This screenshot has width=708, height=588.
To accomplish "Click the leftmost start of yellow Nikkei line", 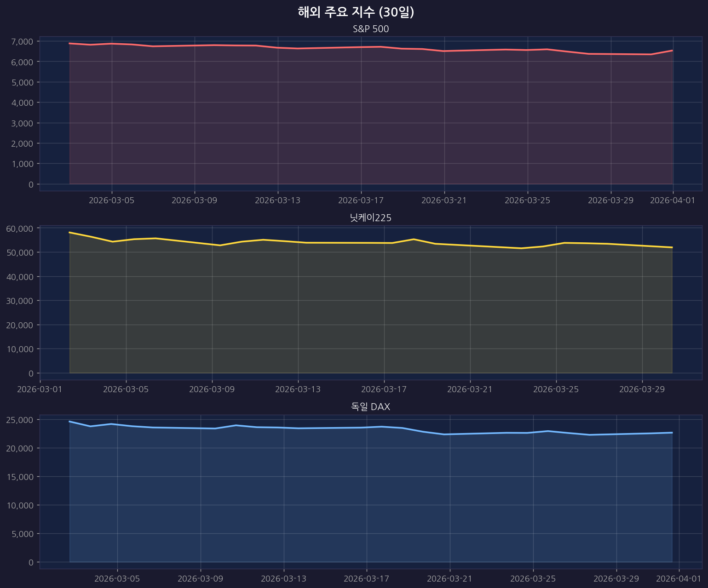I will coord(69,233).
